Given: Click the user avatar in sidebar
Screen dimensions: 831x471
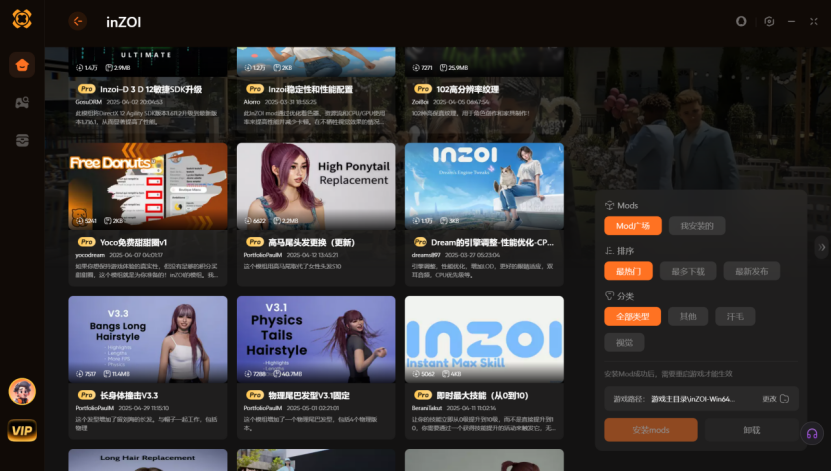Looking at the screenshot, I should 22,392.
